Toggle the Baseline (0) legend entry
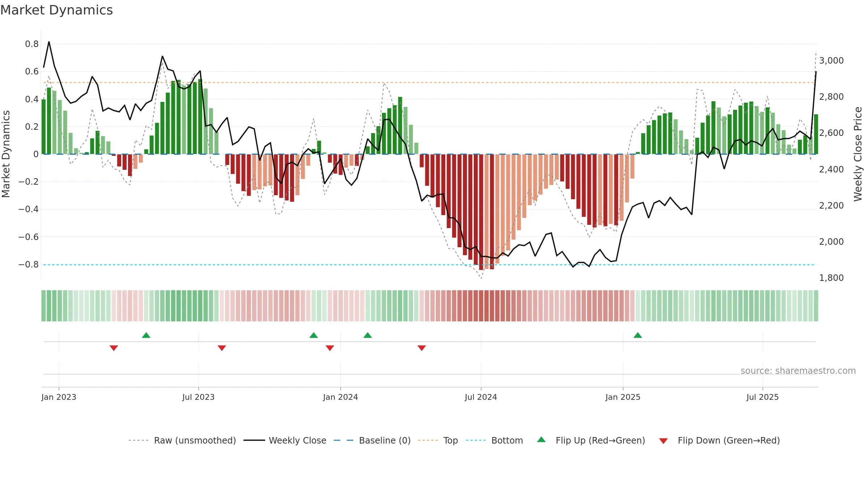The height and width of the screenshot is (488, 868). (372, 440)
